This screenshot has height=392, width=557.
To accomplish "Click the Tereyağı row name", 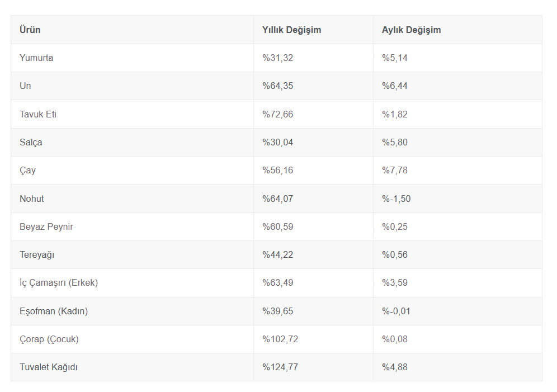I will (37, 254).
